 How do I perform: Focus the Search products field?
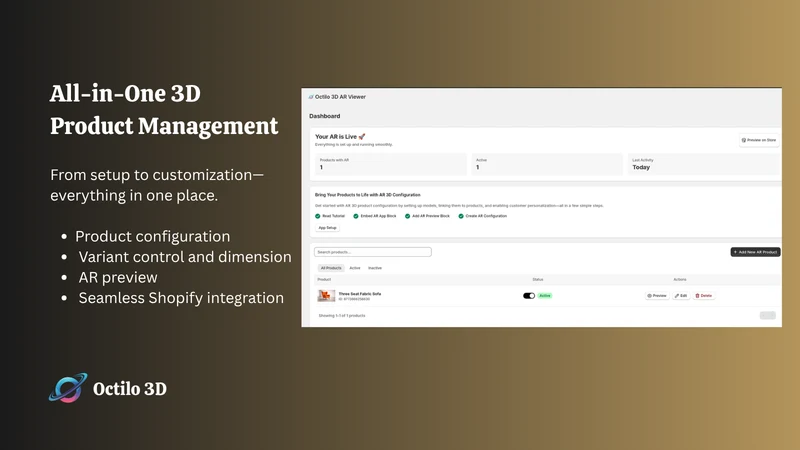[x=372, y=252]
